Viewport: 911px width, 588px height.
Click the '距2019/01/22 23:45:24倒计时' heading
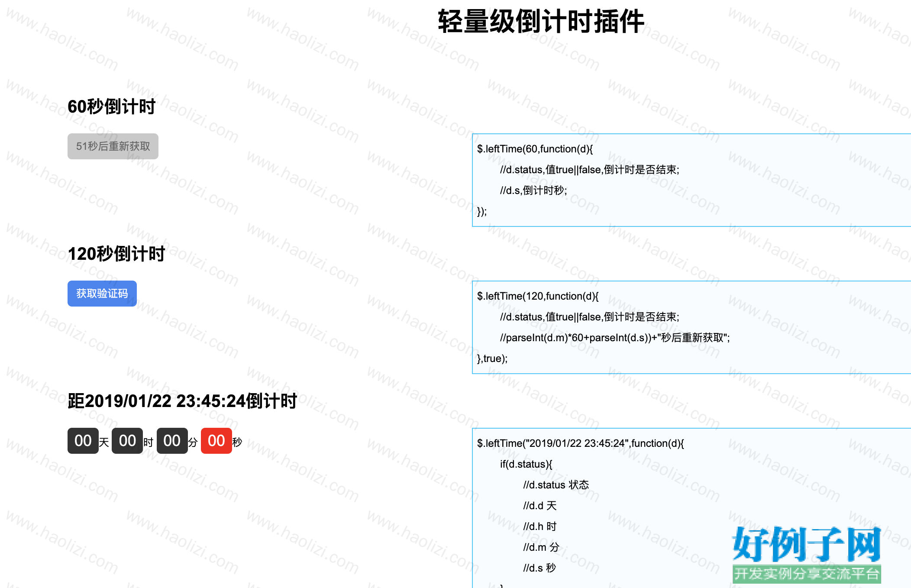[x=182, y=401]
